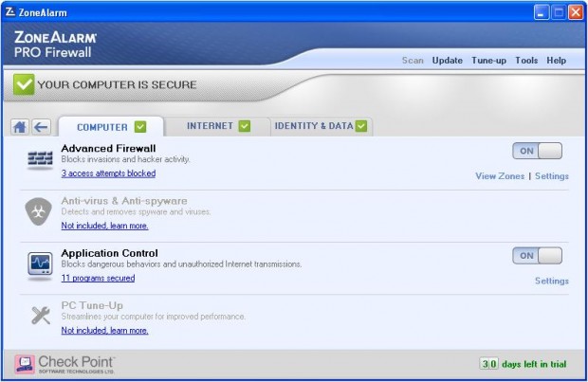Open the Tools menu
Viewport: 588px width, 382px height.
[x=526, y=61]
